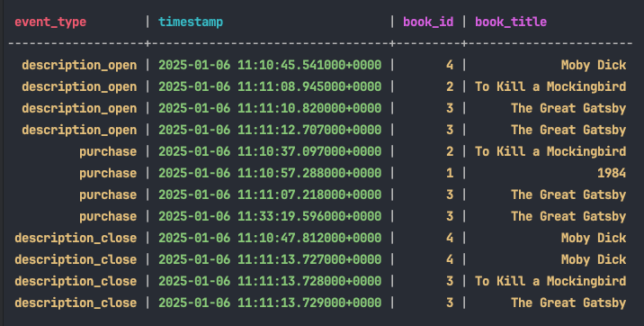
Task: Click description_close in the 11:11:13.727000 row
Action: 76,259
